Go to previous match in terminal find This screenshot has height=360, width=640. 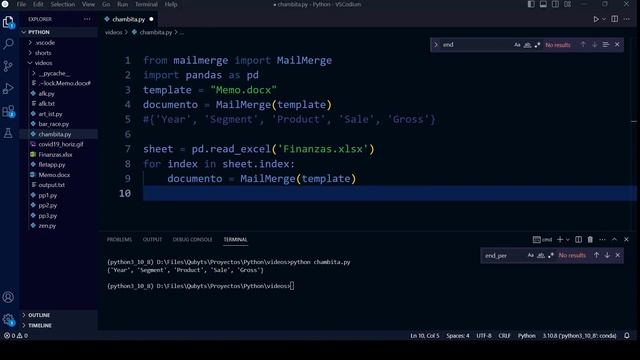(596, 255)
